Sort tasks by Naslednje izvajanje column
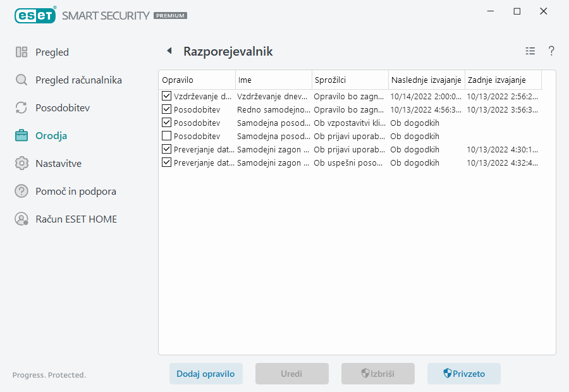This screenshot has width=569, height=392. point(426,80)
